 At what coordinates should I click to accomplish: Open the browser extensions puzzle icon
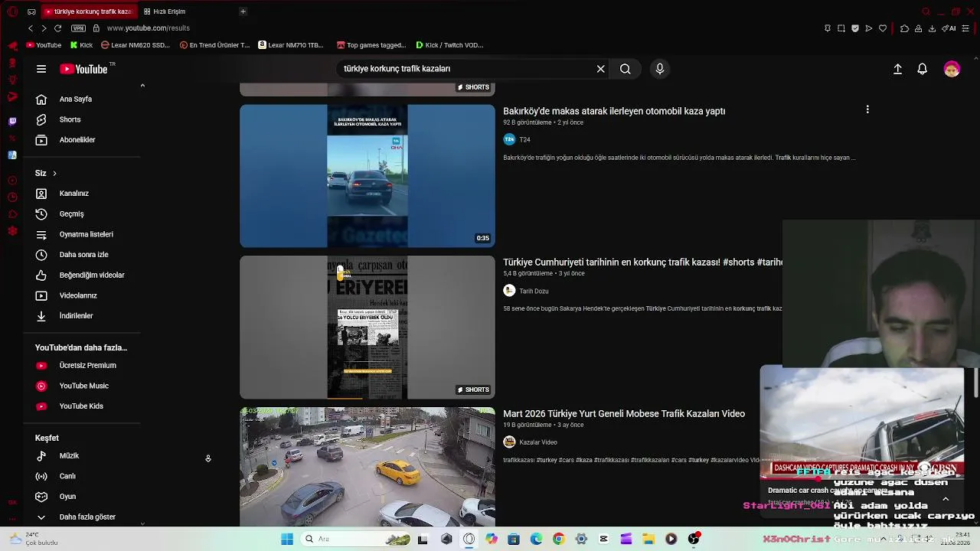(x=904, y=28)
